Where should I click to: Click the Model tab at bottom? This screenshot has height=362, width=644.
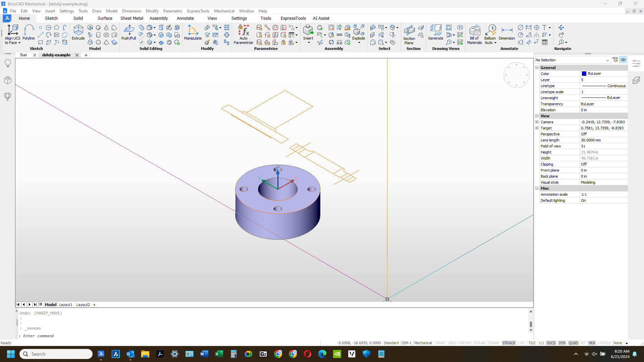50,304
